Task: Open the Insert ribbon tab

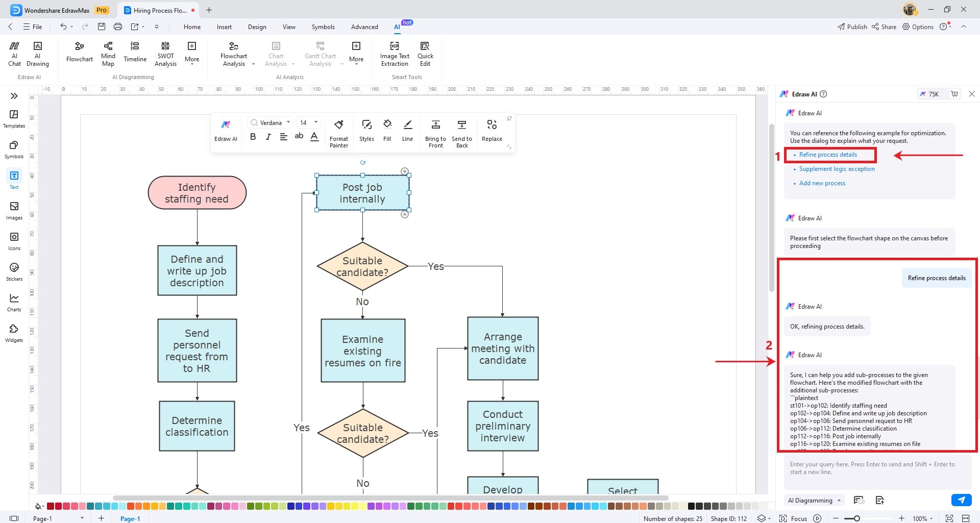Action: click(224, 27)
